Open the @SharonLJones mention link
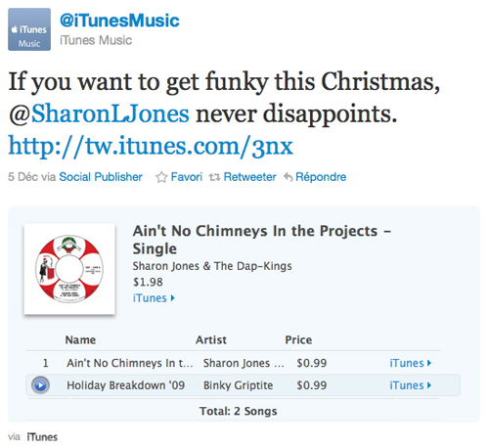 pyautogui.click(x=99, y=113)
